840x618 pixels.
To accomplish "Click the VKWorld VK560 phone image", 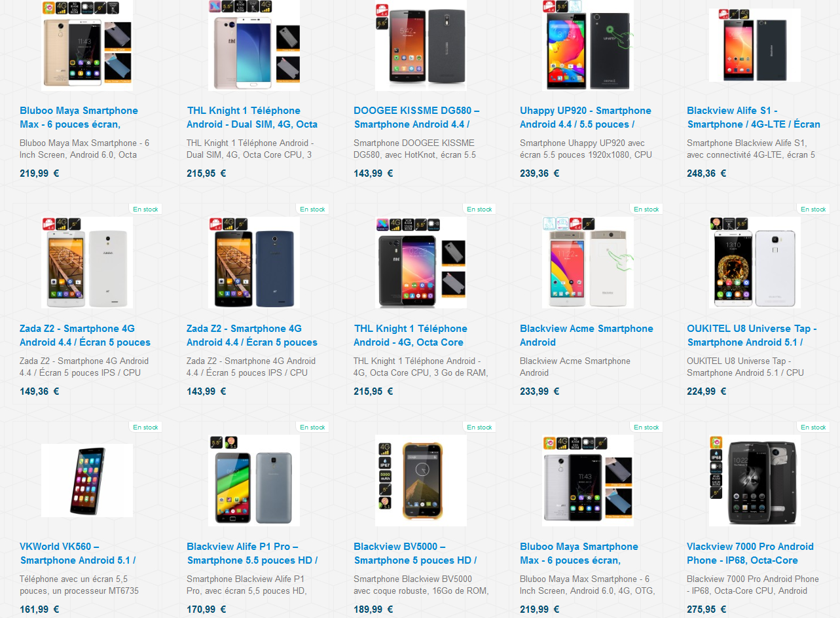I will (x=87, y=482).
